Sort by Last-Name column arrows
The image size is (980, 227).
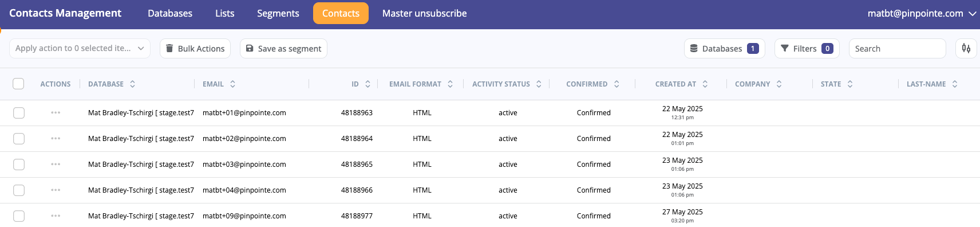pyautogui.click(x=955, y=84)
